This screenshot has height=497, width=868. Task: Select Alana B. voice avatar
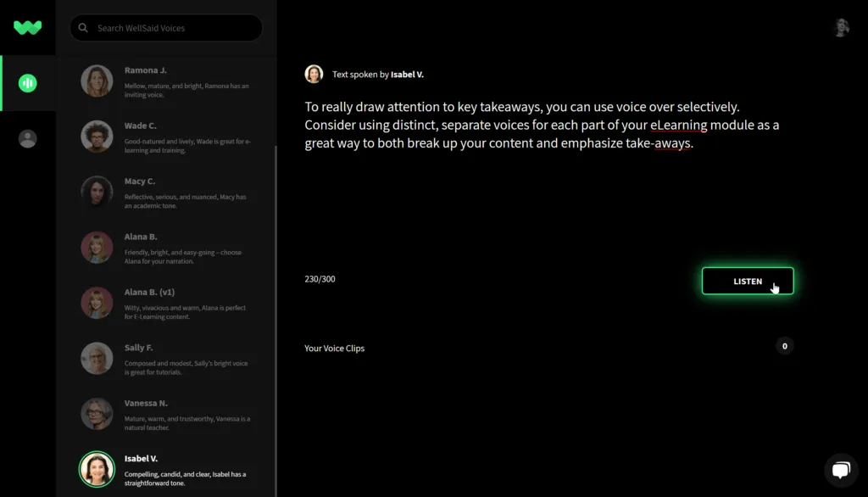click(x=97, y=247)
